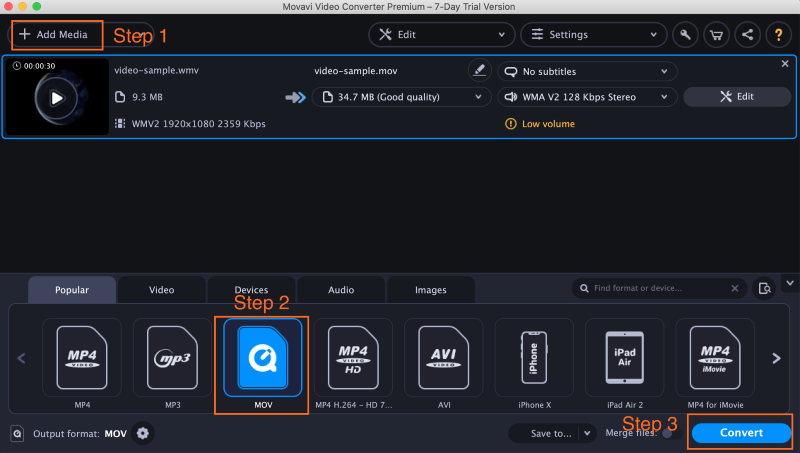Remove video-sample file with the X icon

click(785, 64)
